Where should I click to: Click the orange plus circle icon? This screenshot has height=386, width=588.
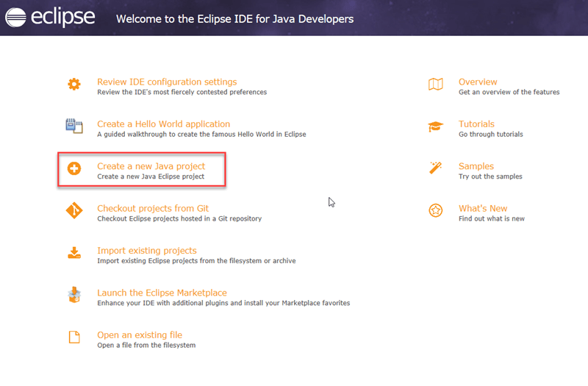coord(74,168)
